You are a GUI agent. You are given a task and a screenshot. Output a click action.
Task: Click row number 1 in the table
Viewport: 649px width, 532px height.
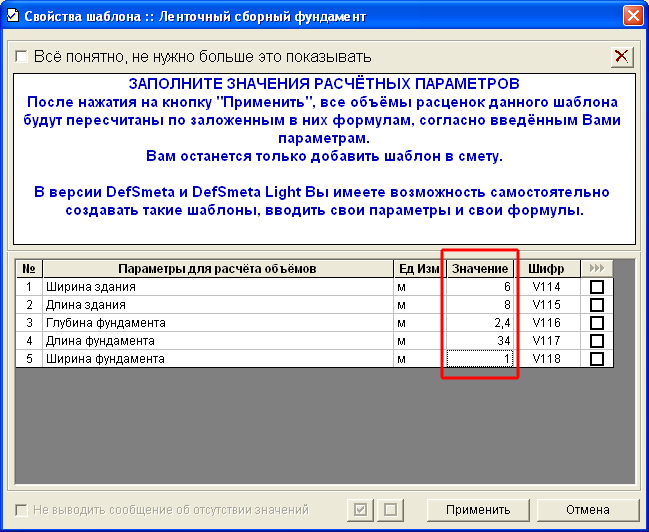click(29, 286)
